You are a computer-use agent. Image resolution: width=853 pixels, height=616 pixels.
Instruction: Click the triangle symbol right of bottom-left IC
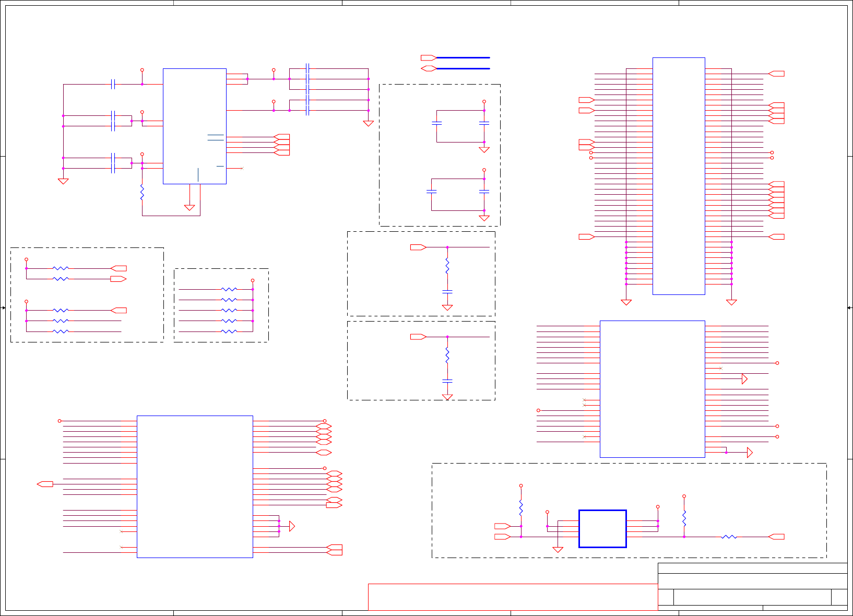[x=292, y=526]
